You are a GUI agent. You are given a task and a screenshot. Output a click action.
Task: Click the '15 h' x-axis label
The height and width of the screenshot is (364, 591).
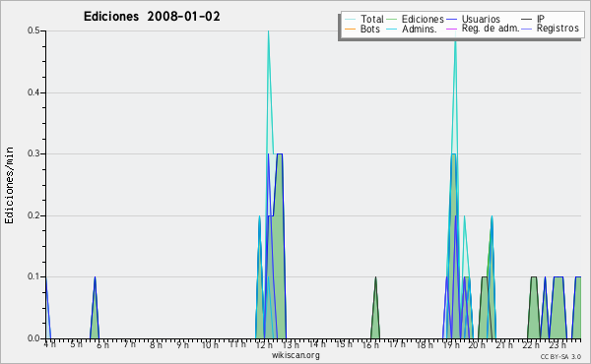point(344,344)
